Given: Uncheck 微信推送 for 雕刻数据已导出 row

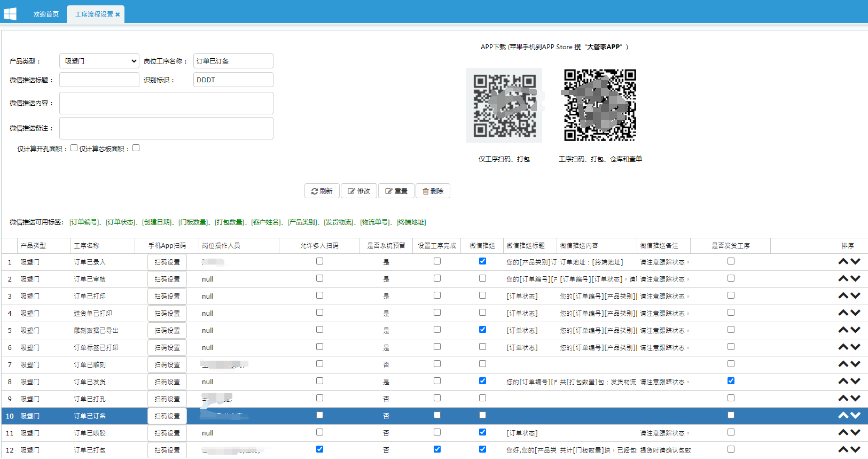Looking at the screenshot, I should click(x=482, y=330).
